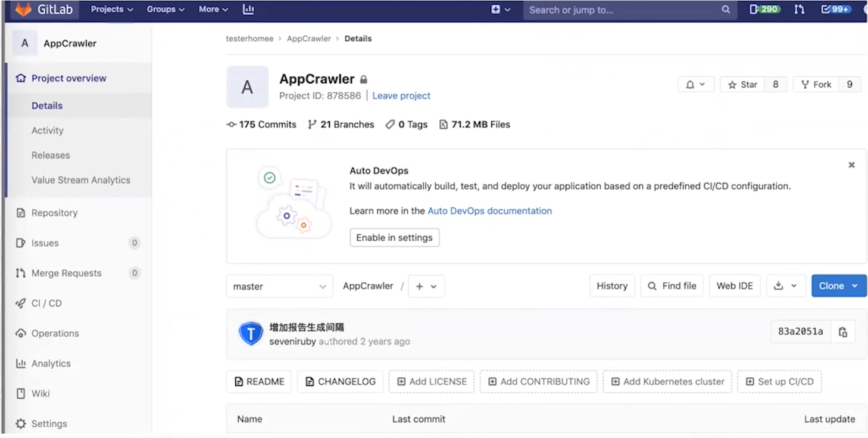Viewport: 868px width, 438px height.
Task: Click the Analytics chart icon in the sidebar
Action: (21, 364)
